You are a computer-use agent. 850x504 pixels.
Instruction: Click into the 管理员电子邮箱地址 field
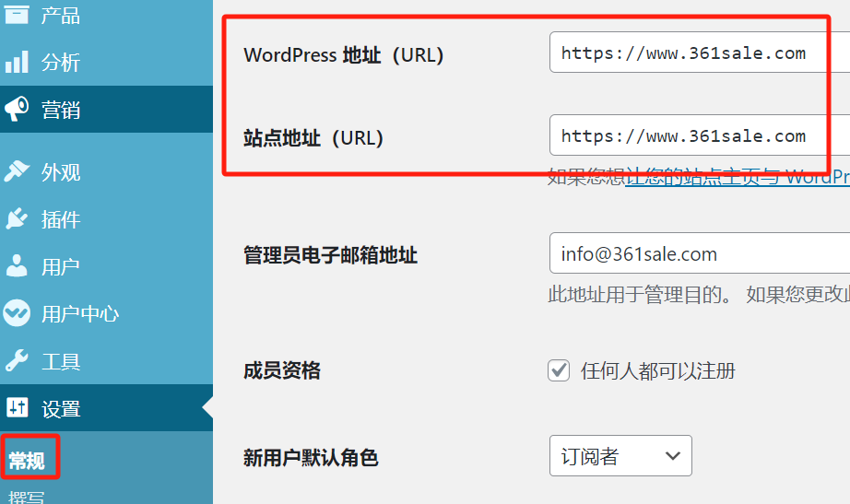coord(700,253)
